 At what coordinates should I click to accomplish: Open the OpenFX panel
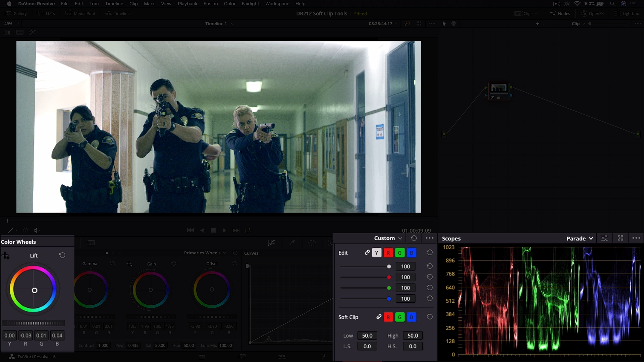[592, 13]
